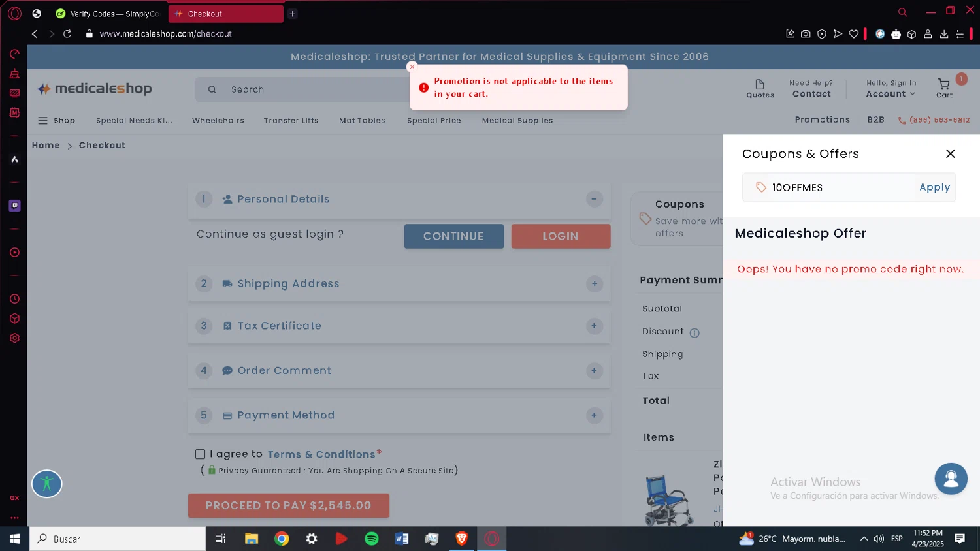Viewport: 980px width, 551px height.
Task: Click the address bar URL
Action: coord(165,34)
